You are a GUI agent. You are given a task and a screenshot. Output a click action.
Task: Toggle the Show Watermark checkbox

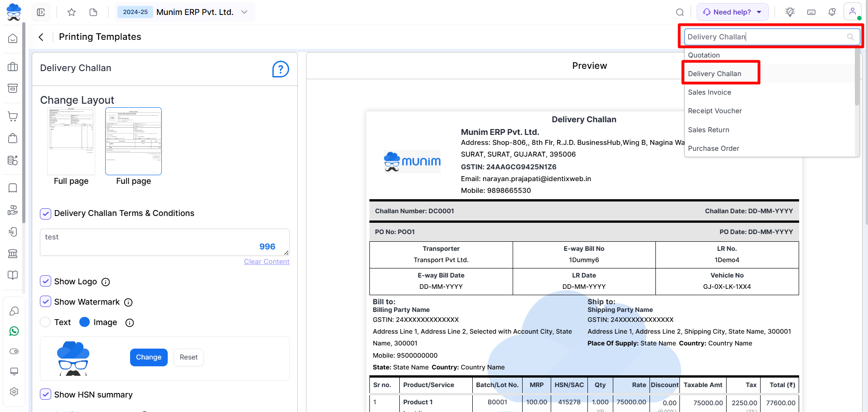click(45, 302)
